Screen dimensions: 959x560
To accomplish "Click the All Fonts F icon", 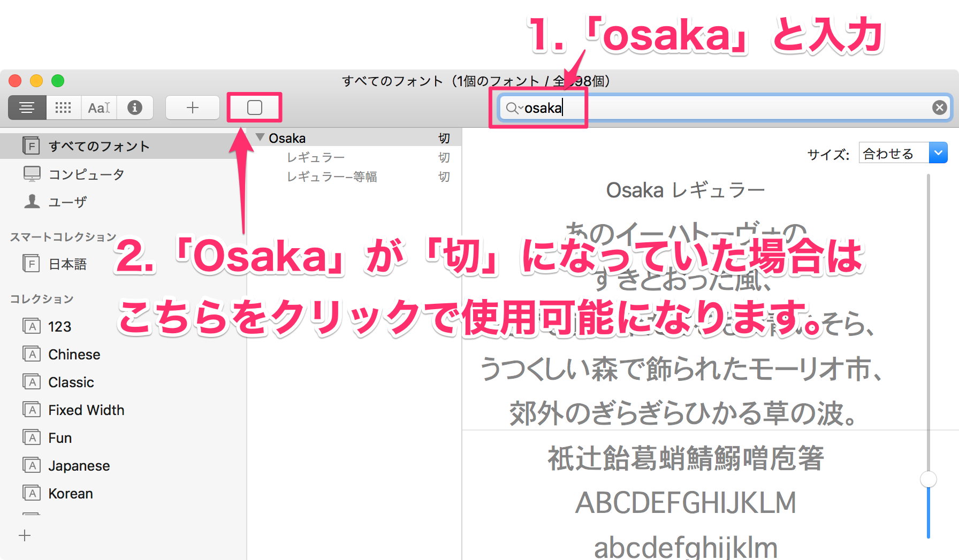I will [32, 145].
